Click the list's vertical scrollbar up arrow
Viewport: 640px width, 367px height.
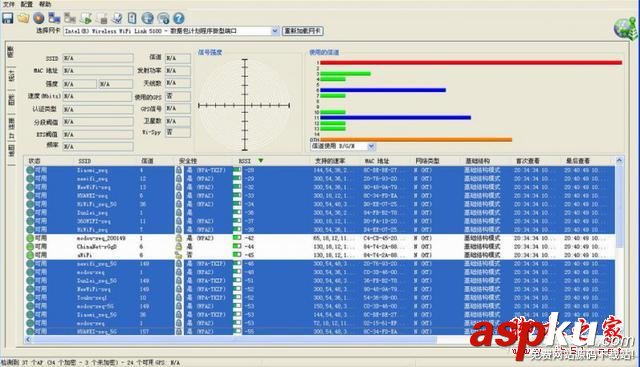[619, 161]
